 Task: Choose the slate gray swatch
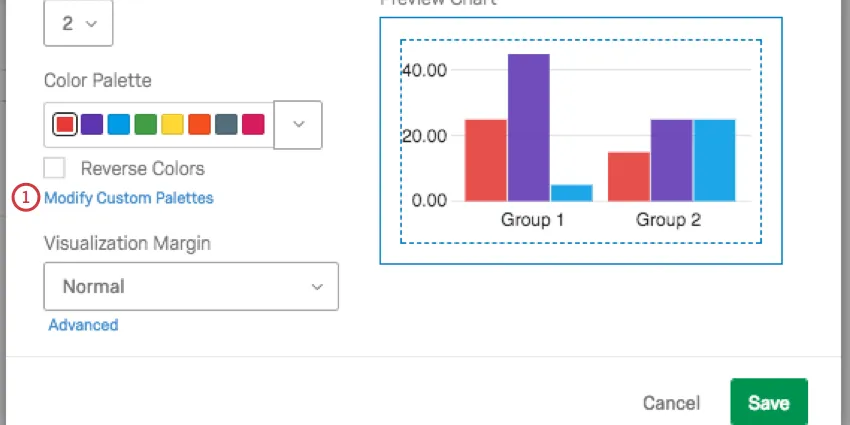click(226, 124)
